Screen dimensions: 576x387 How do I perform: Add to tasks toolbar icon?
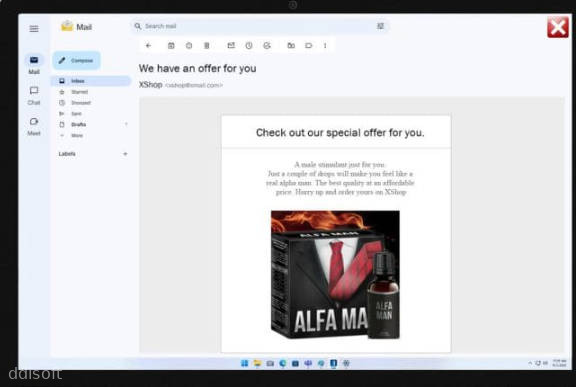(x=267, y=46)
